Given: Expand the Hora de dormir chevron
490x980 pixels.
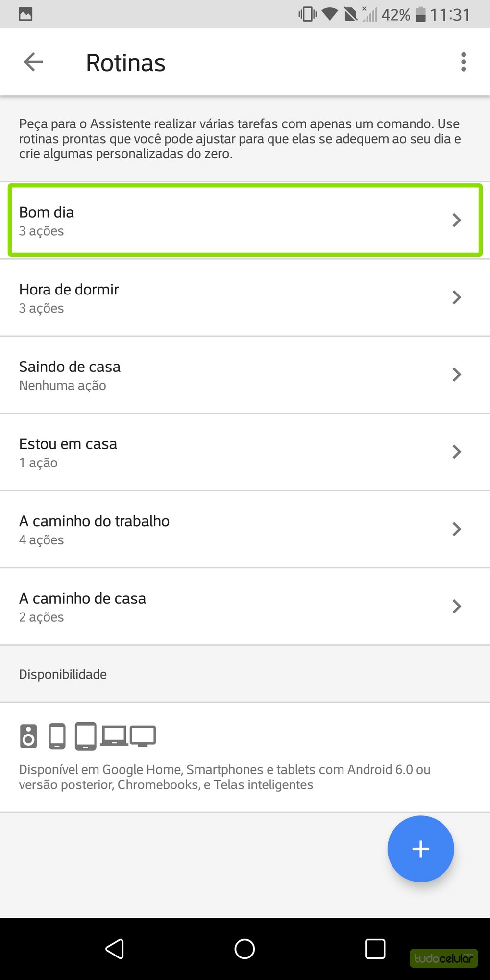Looking at the screenshot, I should click(x=457, y=297).
